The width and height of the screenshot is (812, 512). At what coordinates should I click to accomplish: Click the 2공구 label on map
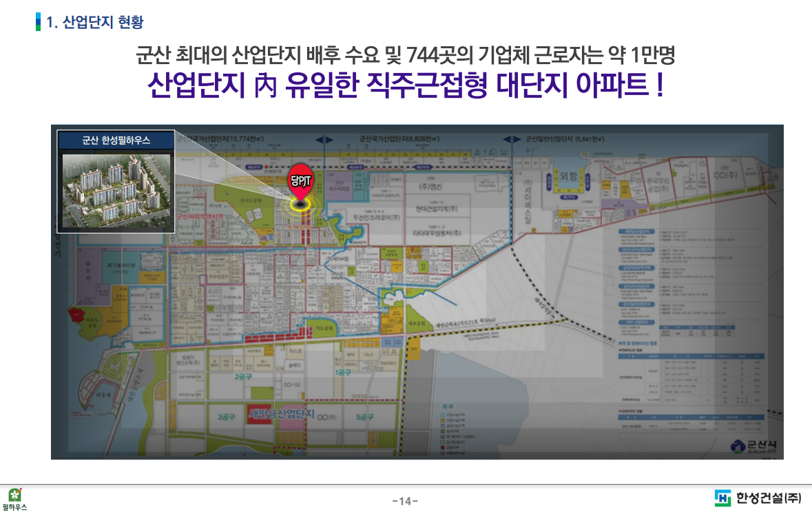[243, 377]
